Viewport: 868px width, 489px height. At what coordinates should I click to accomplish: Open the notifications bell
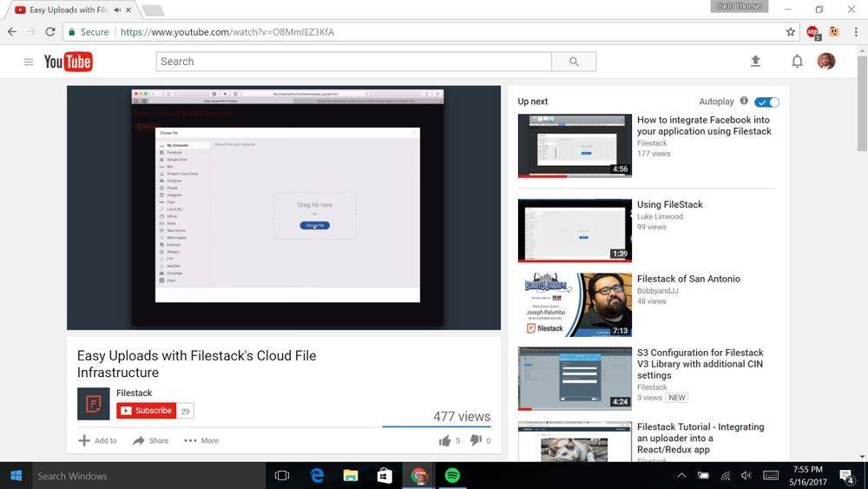(797, 62)
